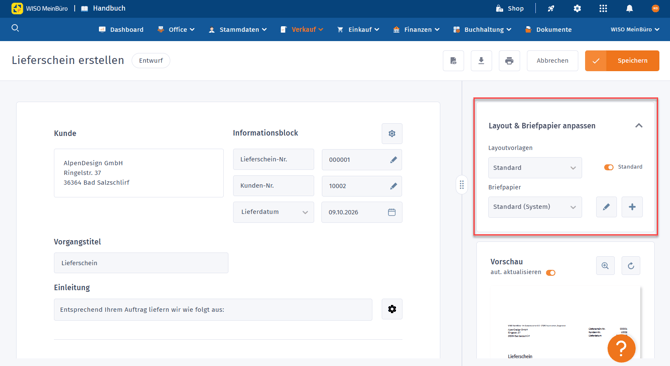670x366 pixels.
Task: Print the delivery note
Action: (x=509, y=61)
